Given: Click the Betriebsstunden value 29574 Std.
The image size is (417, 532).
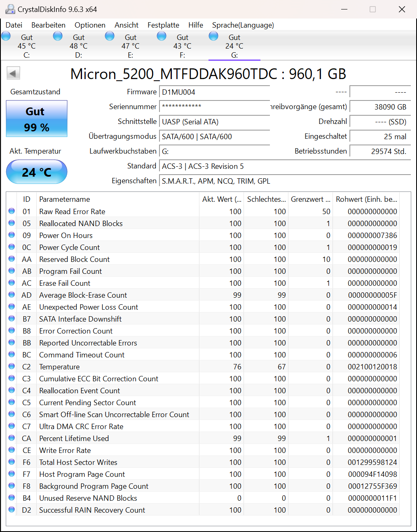Looking at the screenshot, I should pos(380,151).
